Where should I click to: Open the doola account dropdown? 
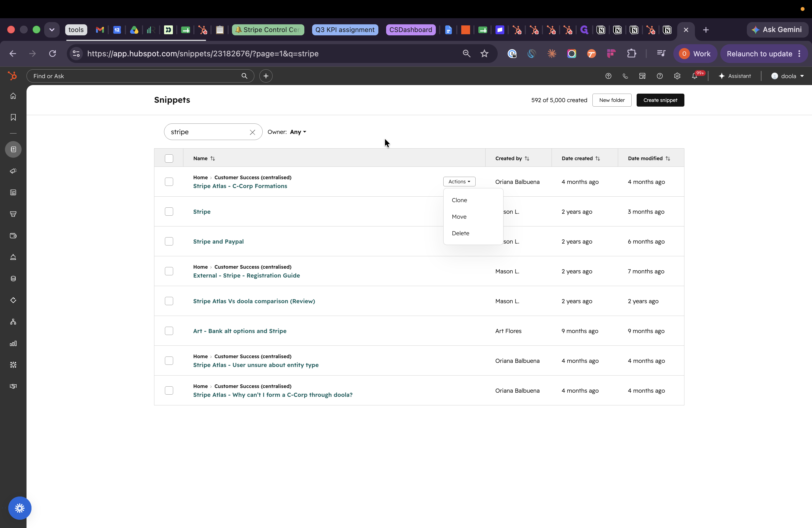[x=788, y=76]
